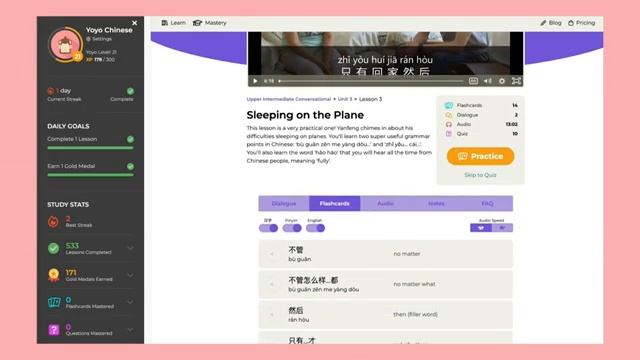Viewport: 640px width, 360px height.
Task: Open the Upper Intermediate Conversational breadcrumb
Action: pos(289,99)
